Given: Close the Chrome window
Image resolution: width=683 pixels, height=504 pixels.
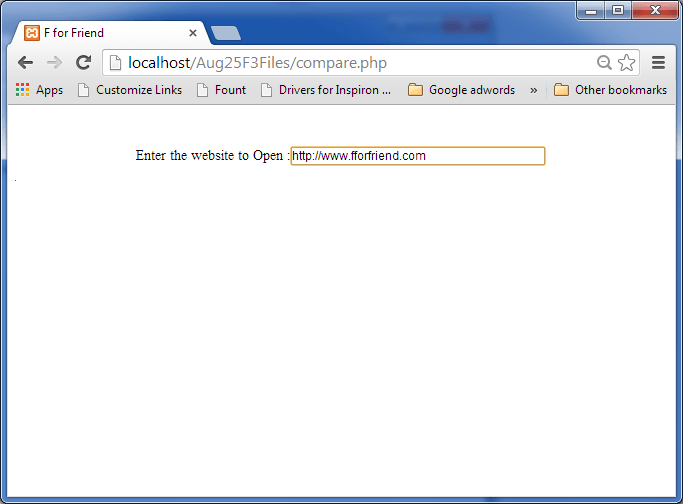Looking at the screenshot, I should [x=655, y=10].
